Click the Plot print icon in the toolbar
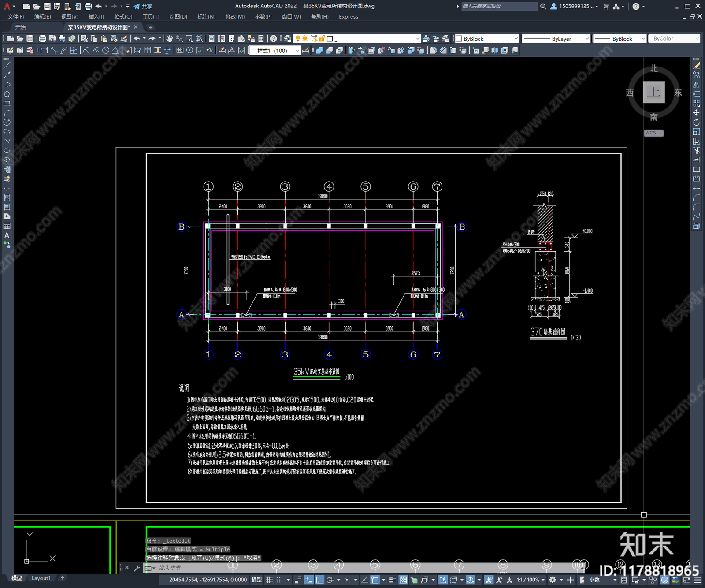This screenshot has width=705, height=588. [42, 39]
